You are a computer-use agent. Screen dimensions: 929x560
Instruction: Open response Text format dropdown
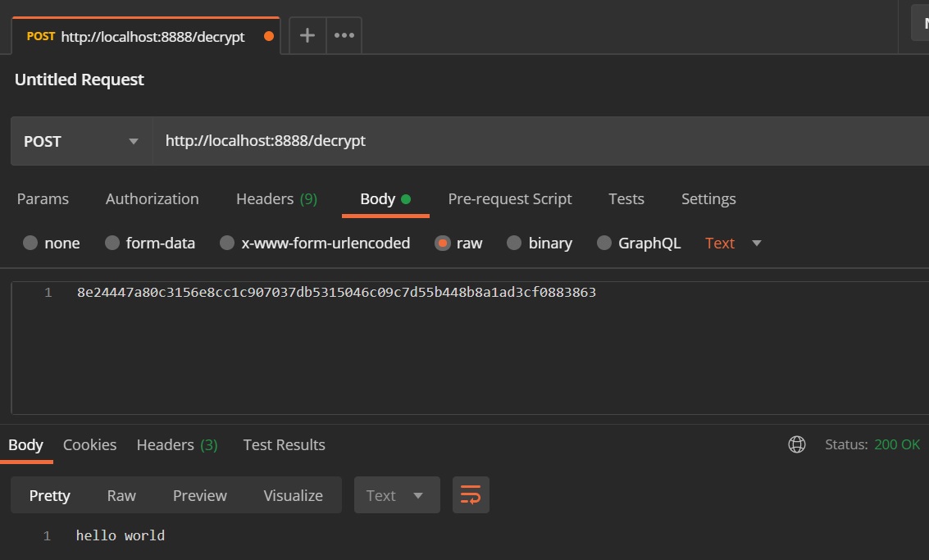point(396,495)
